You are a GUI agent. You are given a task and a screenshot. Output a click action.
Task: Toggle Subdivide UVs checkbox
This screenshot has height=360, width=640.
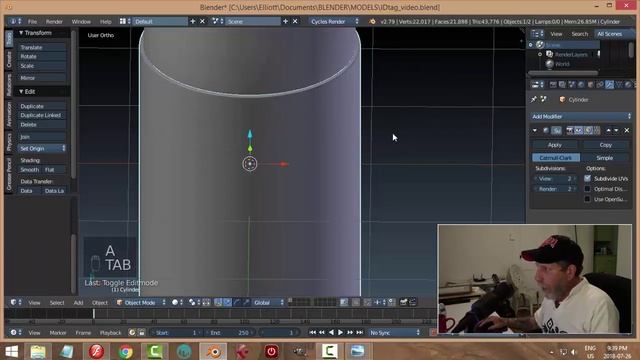[587, 178]
